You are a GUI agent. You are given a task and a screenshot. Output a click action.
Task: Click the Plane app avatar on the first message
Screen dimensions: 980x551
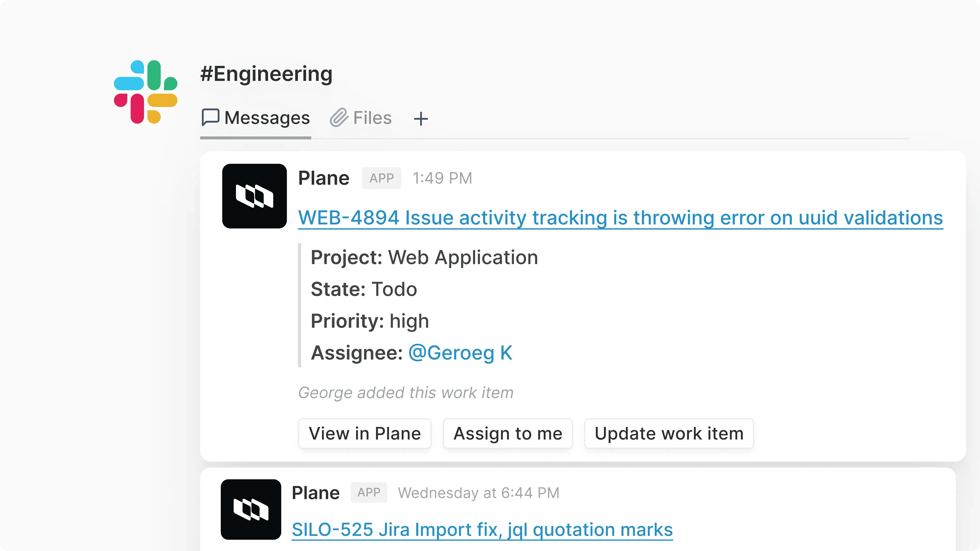(x=254, y=196)
